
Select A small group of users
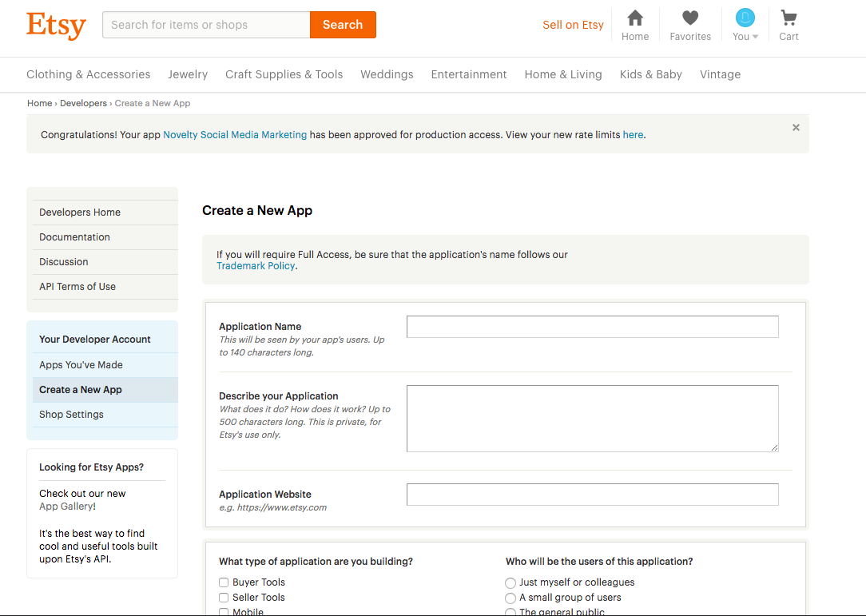(x=510, y=598)
